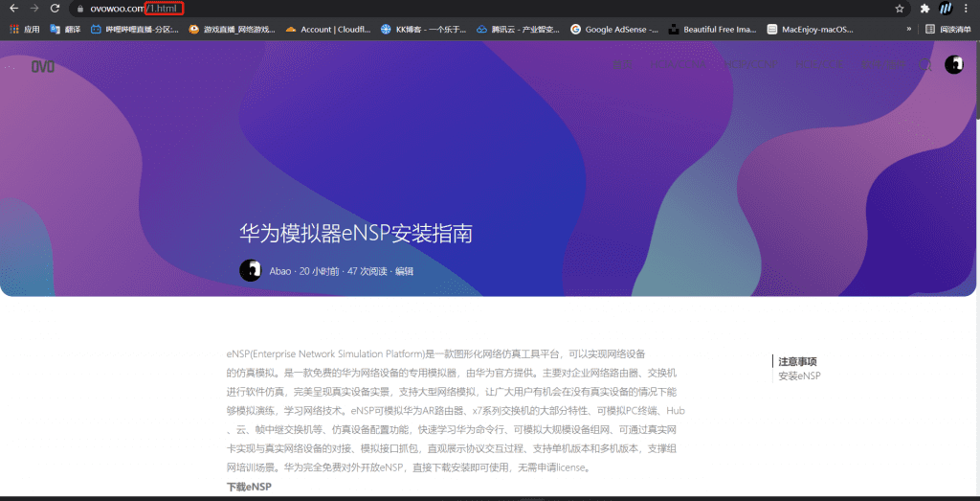Image resolution: width=980 pixels, height=501 pixels.
Task: Open the Chrome three-dot menu
Action: pyautogui.click(x=967, y=9)
